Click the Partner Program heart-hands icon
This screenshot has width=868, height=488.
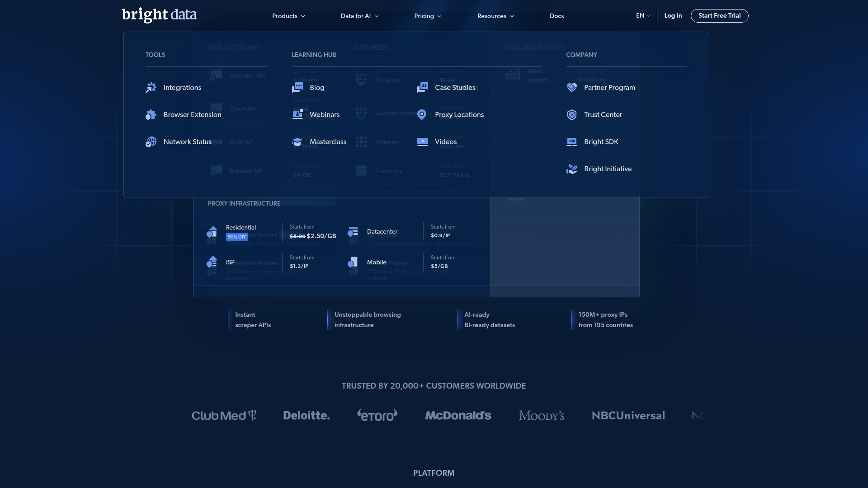(572, 87)
